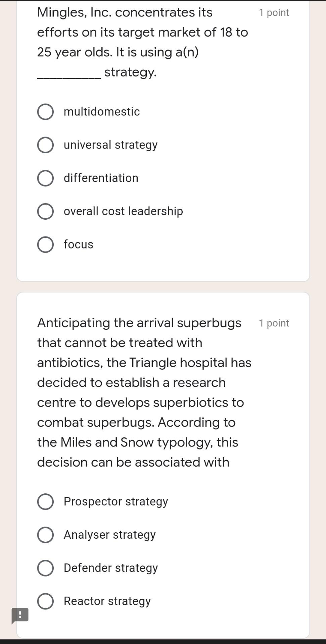The width and height of the screenshot is (326, 644).
Task: Click the 1 point label of superbugs question
Action: coord(274,323)
